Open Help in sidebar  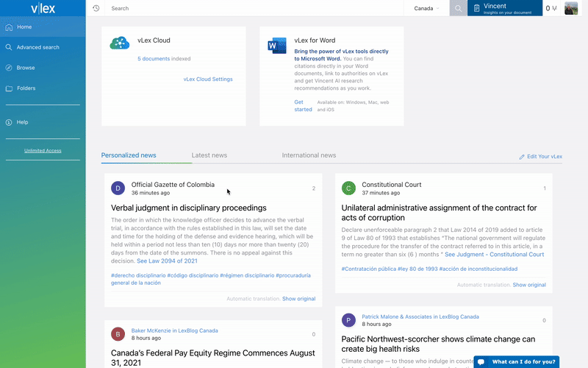[43, 122]
